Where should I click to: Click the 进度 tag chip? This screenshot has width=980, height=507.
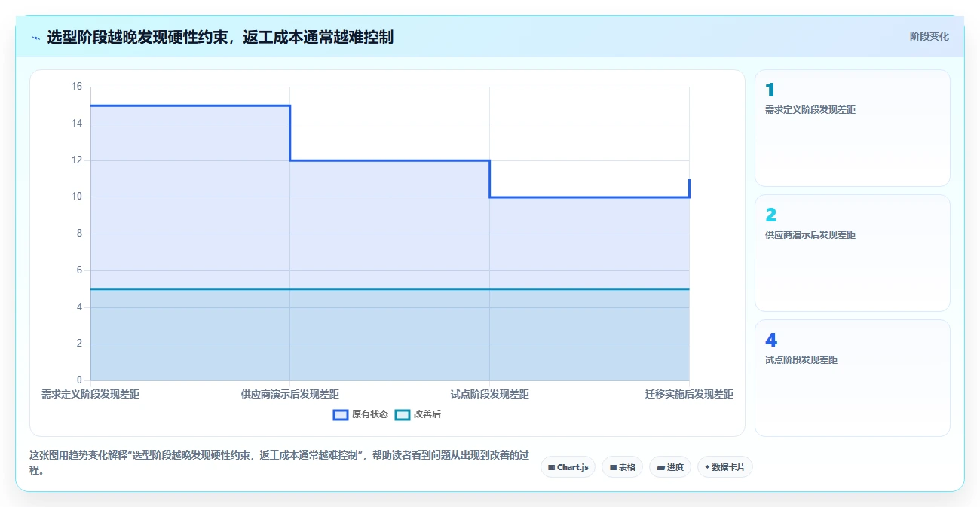[670, 467]
